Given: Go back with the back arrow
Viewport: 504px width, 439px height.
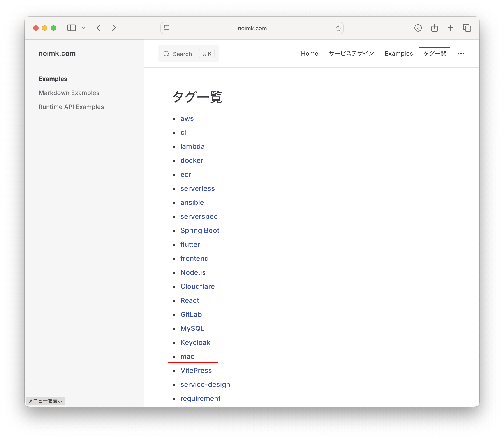Looking at the screenshot, I should click(x=99, y=28).
